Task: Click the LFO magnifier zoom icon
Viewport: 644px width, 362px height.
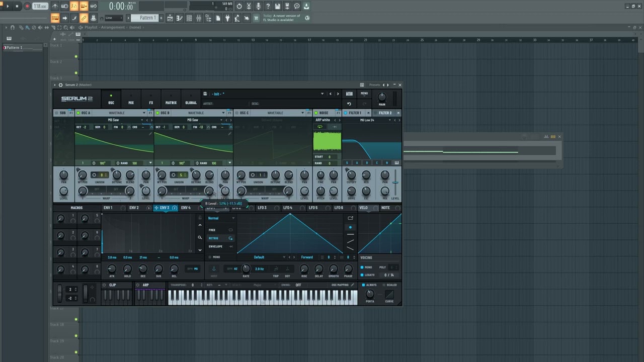Action: (x=200, y=238)
